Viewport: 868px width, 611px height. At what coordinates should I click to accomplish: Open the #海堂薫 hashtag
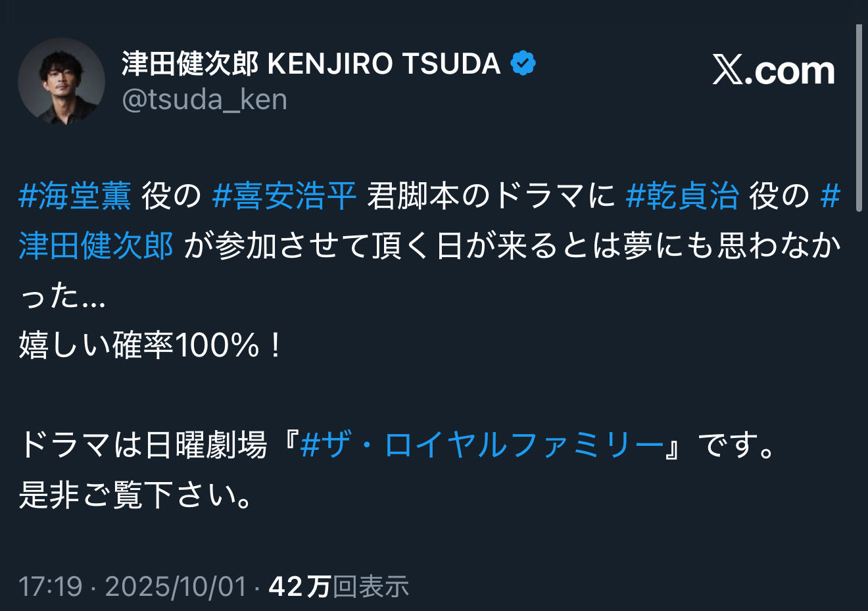tap(75, 196)
